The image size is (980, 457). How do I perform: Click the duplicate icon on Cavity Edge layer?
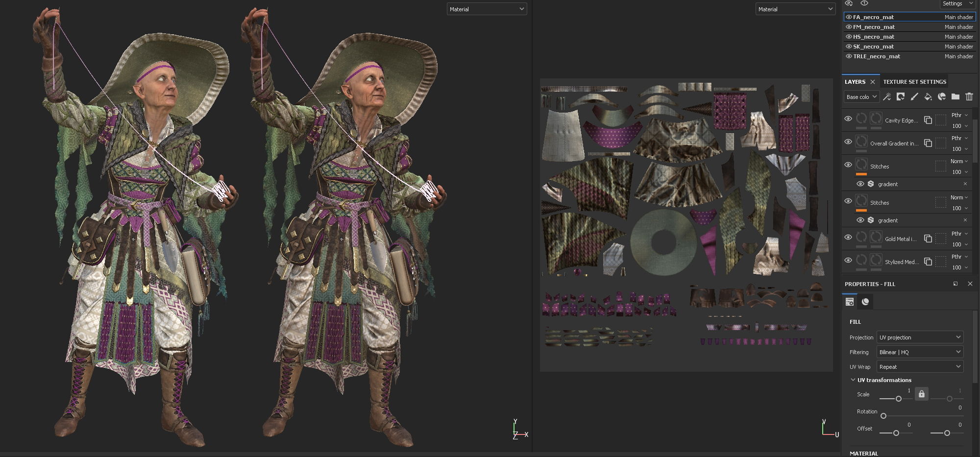pos(928,119)
